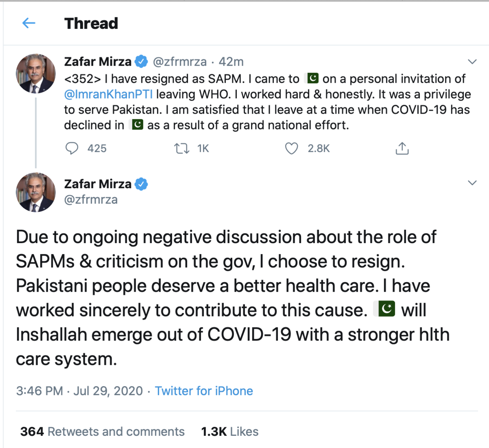This screenshot has height=448, width=489.
Task: Click the second Zafar Mirza avatar
Action: (x=36, y=192)
